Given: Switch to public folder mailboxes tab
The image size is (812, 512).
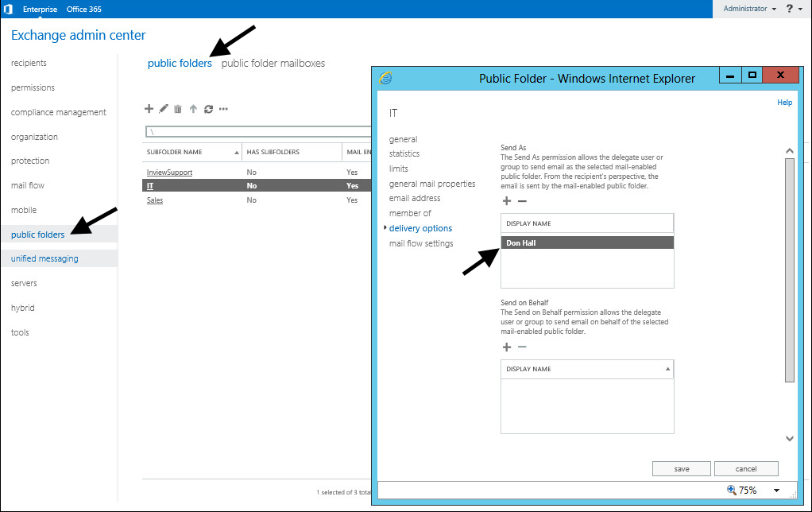Looking at the screenshot, I should [273, 64].
